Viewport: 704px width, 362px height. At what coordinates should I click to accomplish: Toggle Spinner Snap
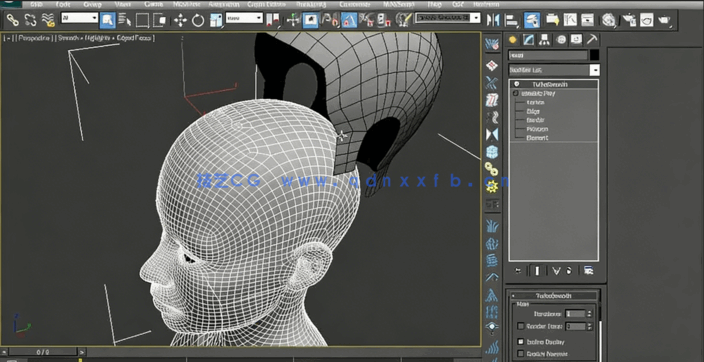pyautogui.click(x=384, y=20)
